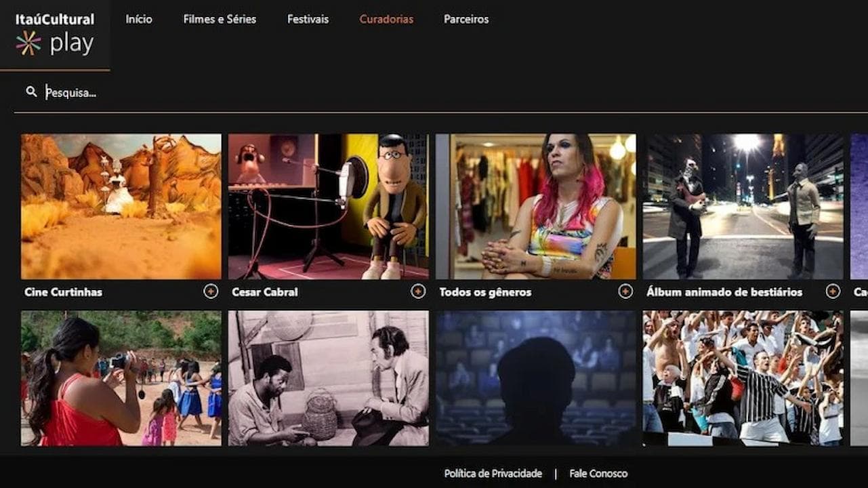Image resolution: width=868 pixels, height=488 pixels.
Task: Click the search magnifier icon
Action: pos(31,91)
